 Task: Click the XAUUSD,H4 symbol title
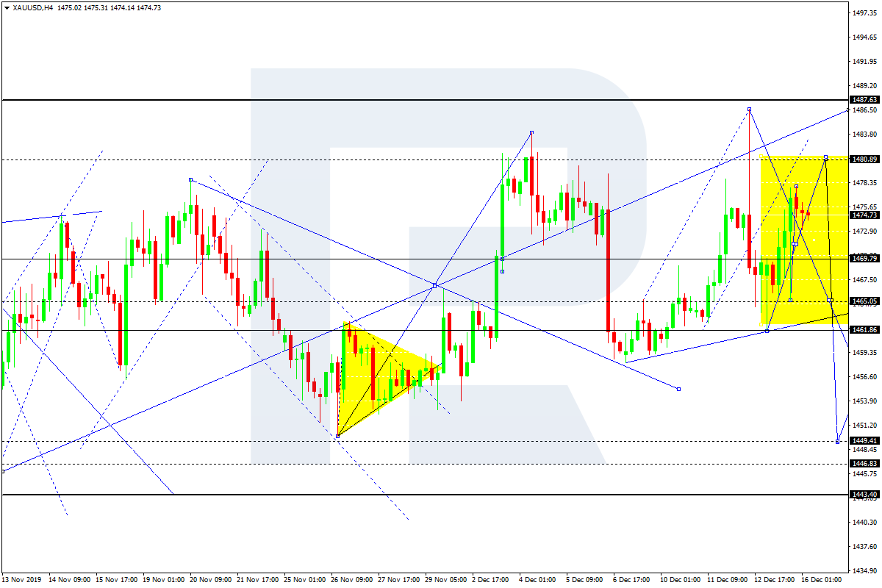32,7
